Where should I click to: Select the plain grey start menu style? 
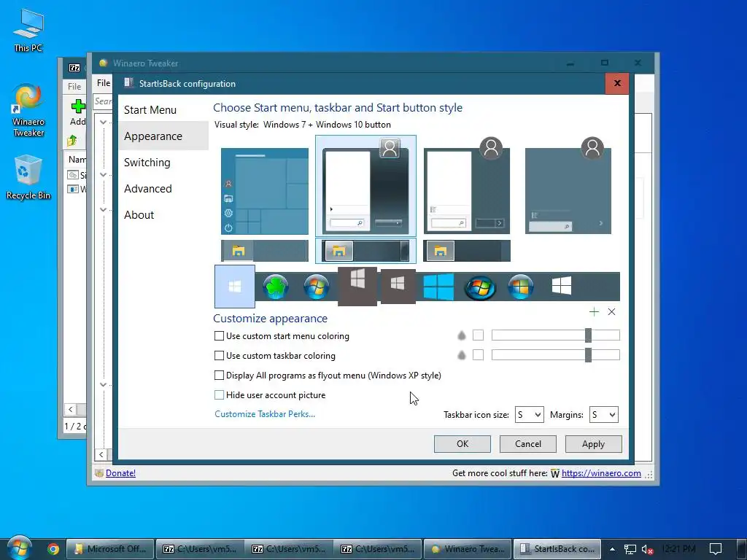coord(568,186)
